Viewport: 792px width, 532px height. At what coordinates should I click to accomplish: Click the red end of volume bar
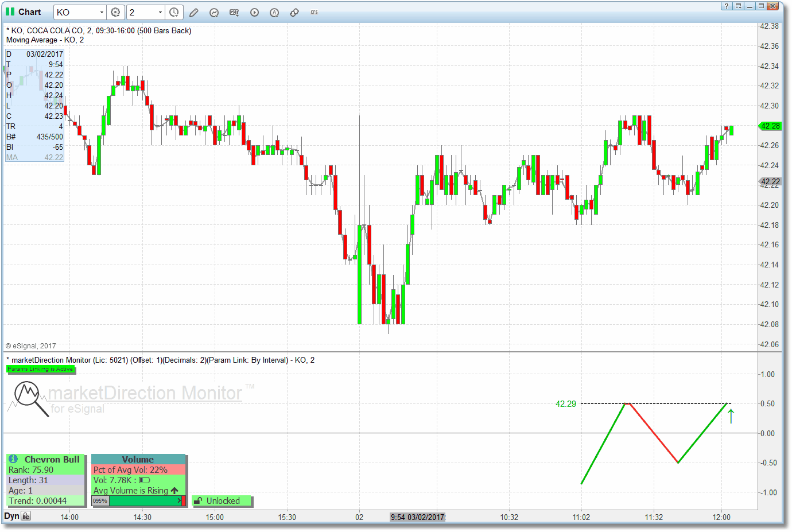click(184, 501)
